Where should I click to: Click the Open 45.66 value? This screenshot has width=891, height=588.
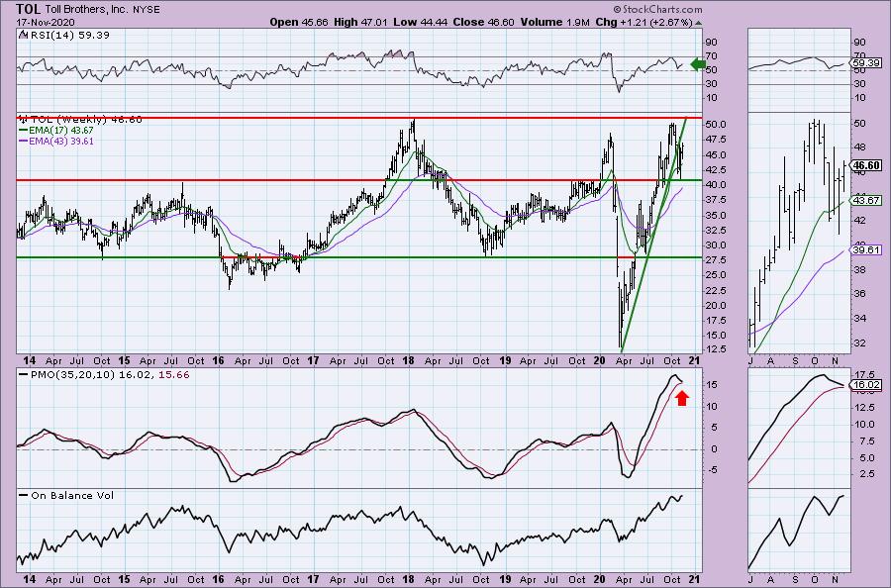[x=299, y=22]
